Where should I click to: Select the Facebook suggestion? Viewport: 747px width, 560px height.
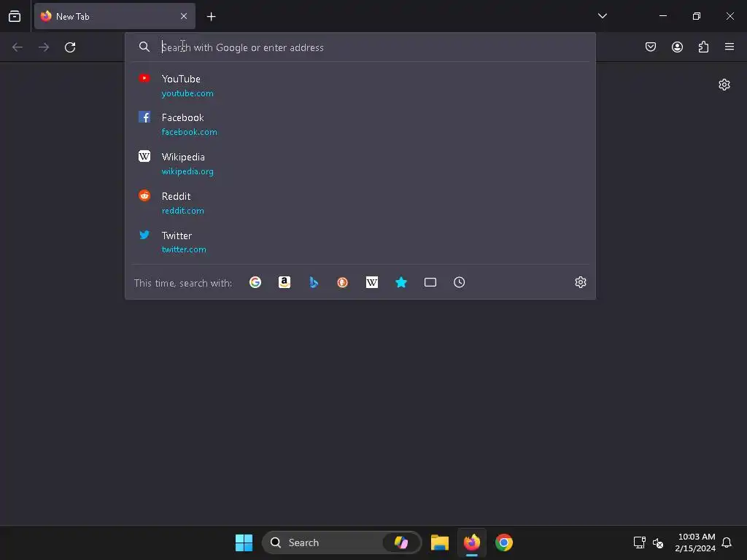360,124
